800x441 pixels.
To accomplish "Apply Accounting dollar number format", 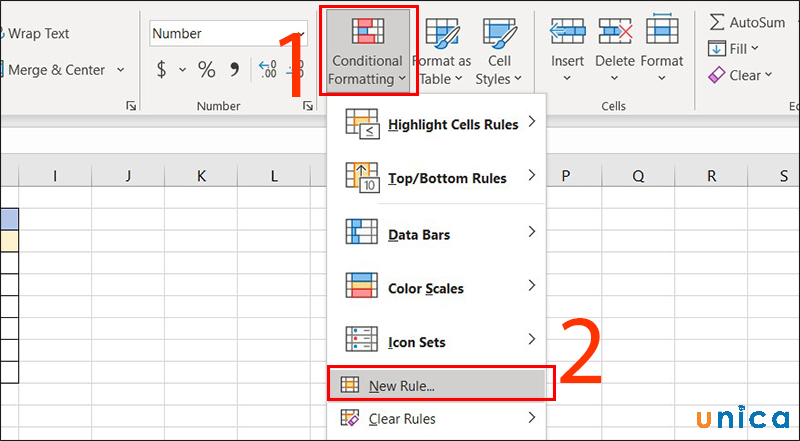I will 161,70.
